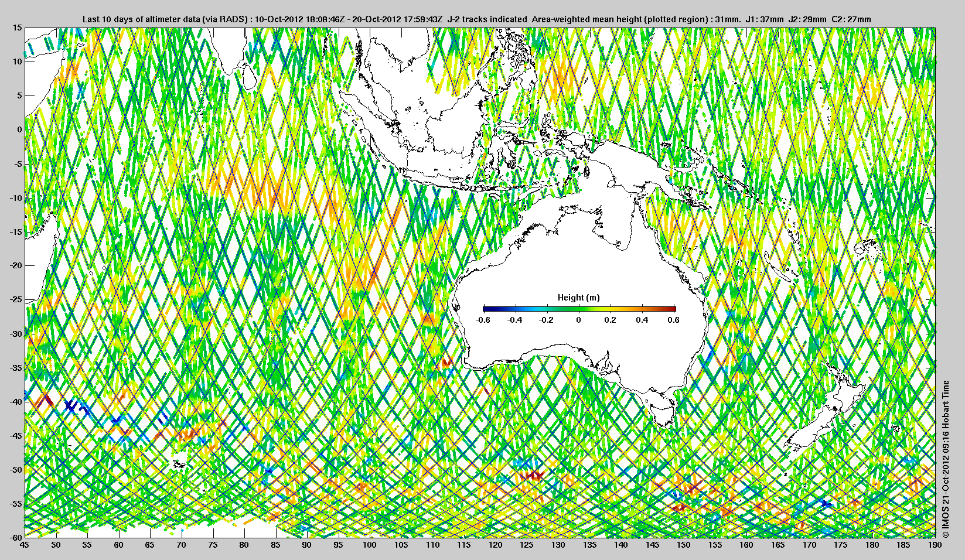Click the 'Height (m)' colorbar title
This screenshot has height=560, width=965.
click(x=578, y=298)
